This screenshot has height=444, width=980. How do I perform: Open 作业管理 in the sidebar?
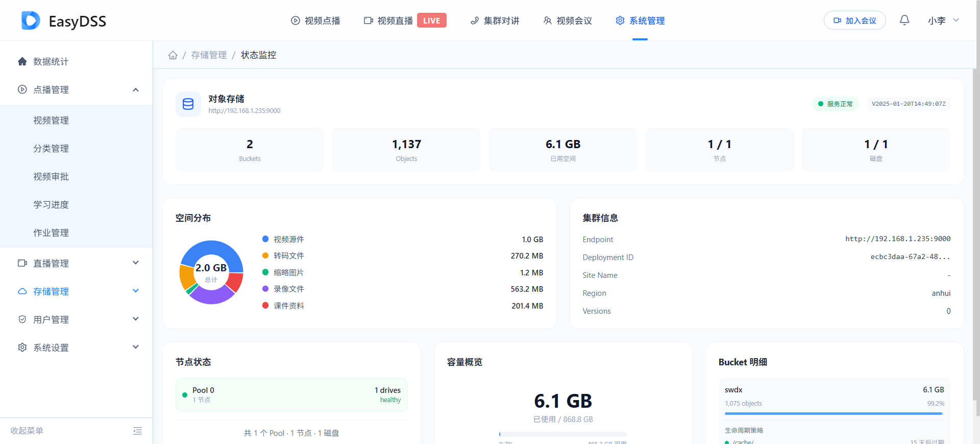[x=77, y=232]
